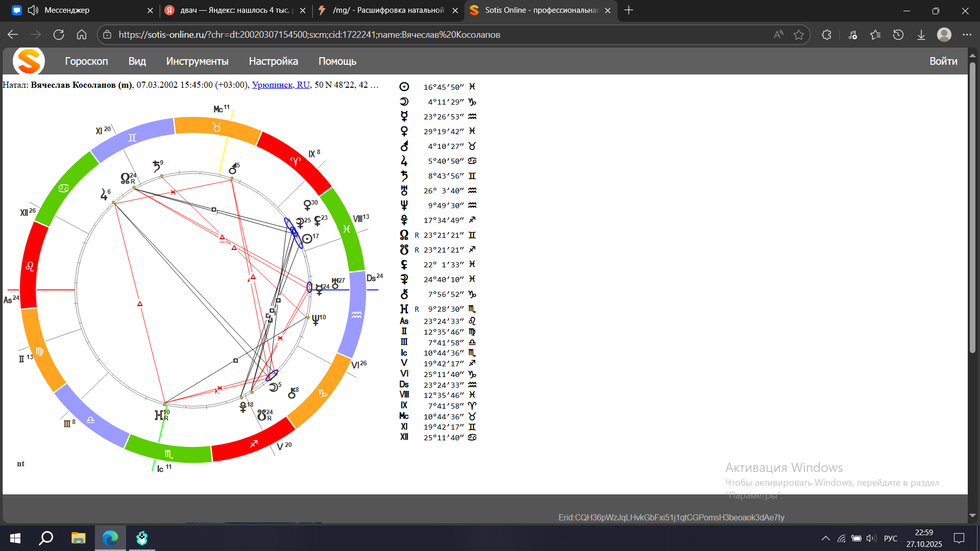
Task: Open browser history icon
Action: pos(898,35)
